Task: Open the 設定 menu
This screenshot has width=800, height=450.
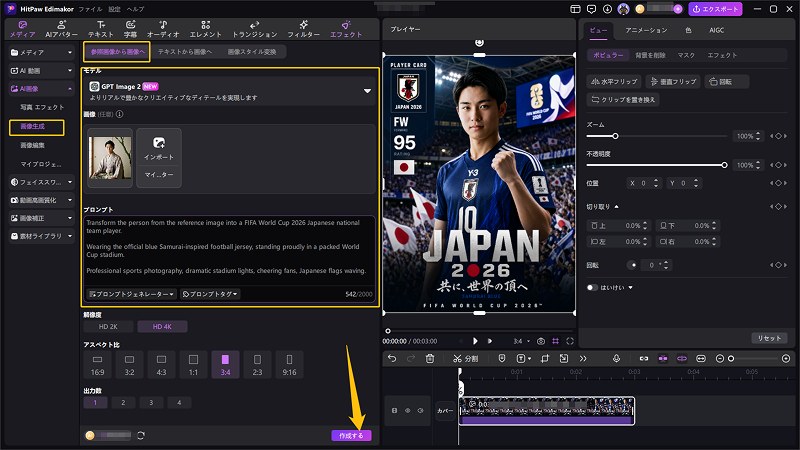Action: coord(114,9)
